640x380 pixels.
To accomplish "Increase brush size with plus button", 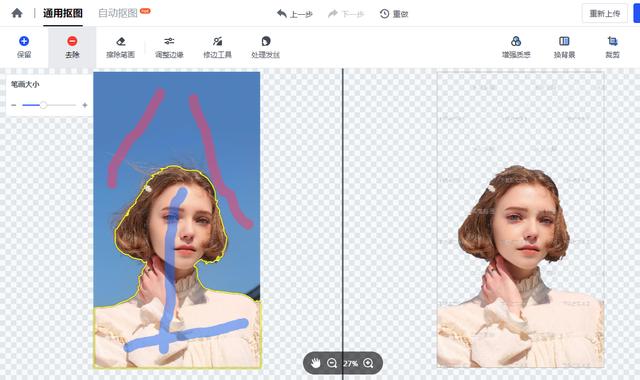I will tap(85, 105).
